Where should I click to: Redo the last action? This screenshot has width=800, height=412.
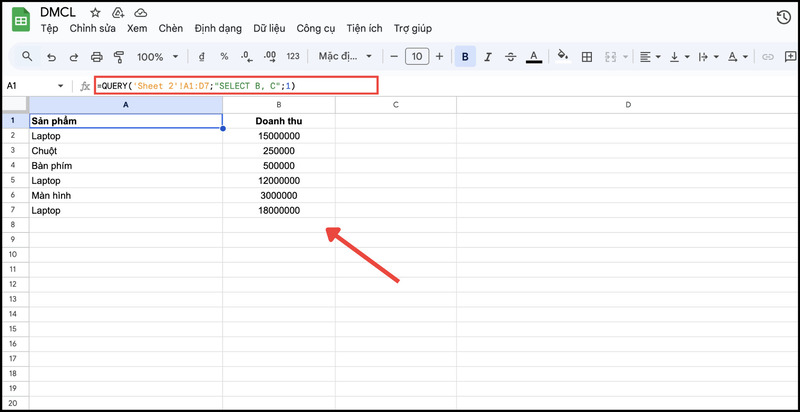pyautogui.click(x=73, y=57)
